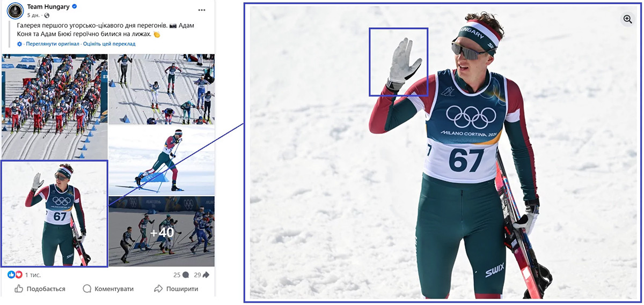Click the blue verified badge icon

point(75,7)
